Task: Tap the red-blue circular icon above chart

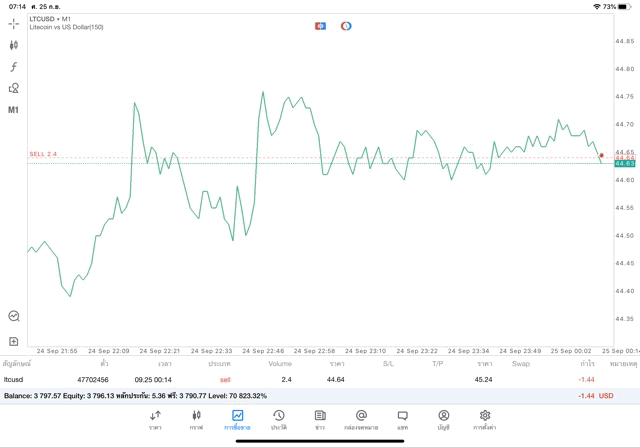Action: [346, 25]
